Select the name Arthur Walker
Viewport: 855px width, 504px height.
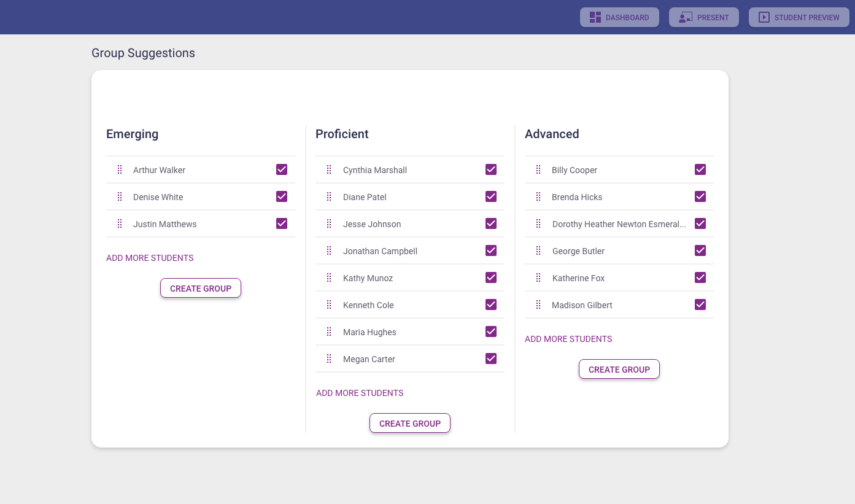(159, 170)
